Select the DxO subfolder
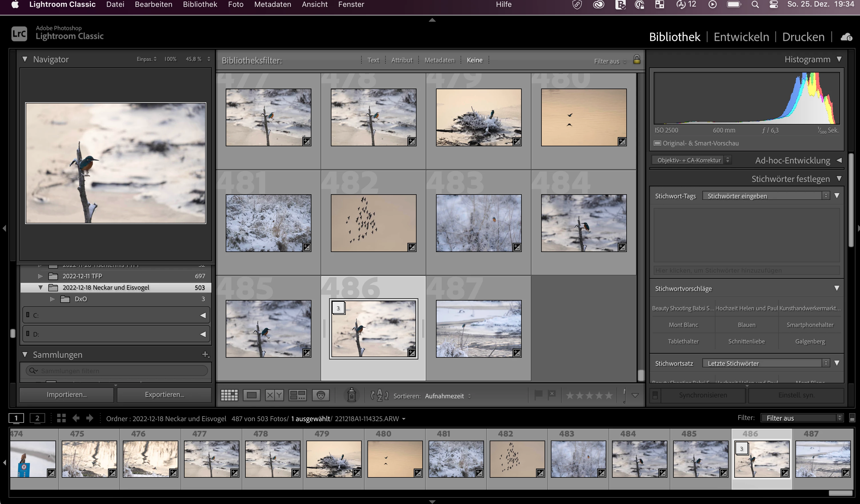 pyautogui.click(x=81, y=299)
